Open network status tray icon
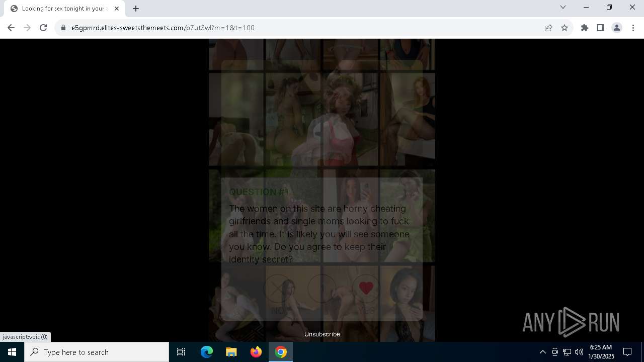The width and height of the screenshot is (644, 362). [x=567, y=352]
